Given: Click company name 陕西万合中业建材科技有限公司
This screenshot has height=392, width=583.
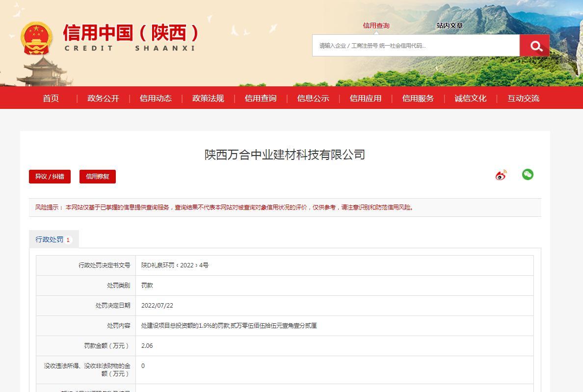Looking at the screenshot, I should pyautogui.click(x=285, y=155).
